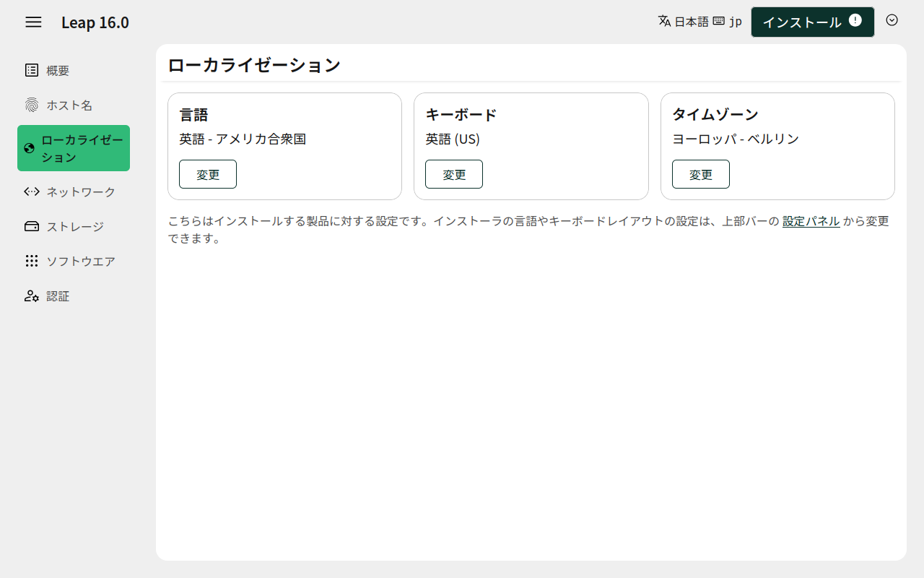This screenshot has height=578, width=924.
Task: Click the ローカライゼーション page heading
Action: pyautogui.click(x=254, y=65)
